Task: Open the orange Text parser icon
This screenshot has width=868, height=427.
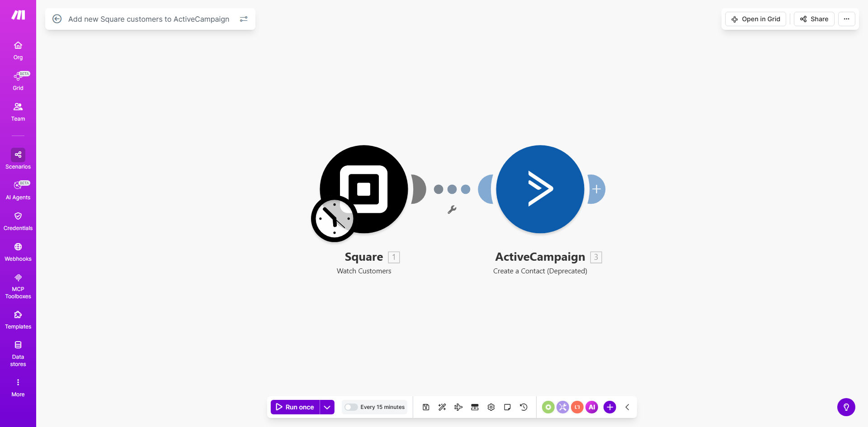Action: (577, 407)
